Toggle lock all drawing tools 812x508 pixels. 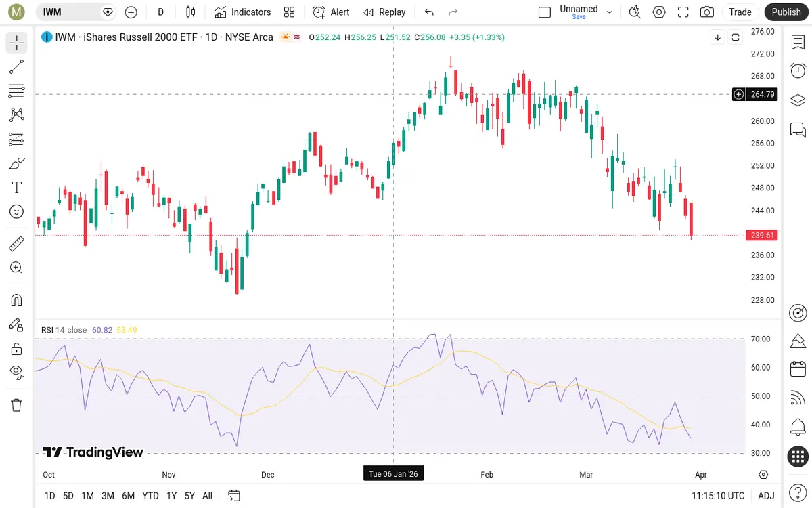pyautogui.click(x=17, y=349)
